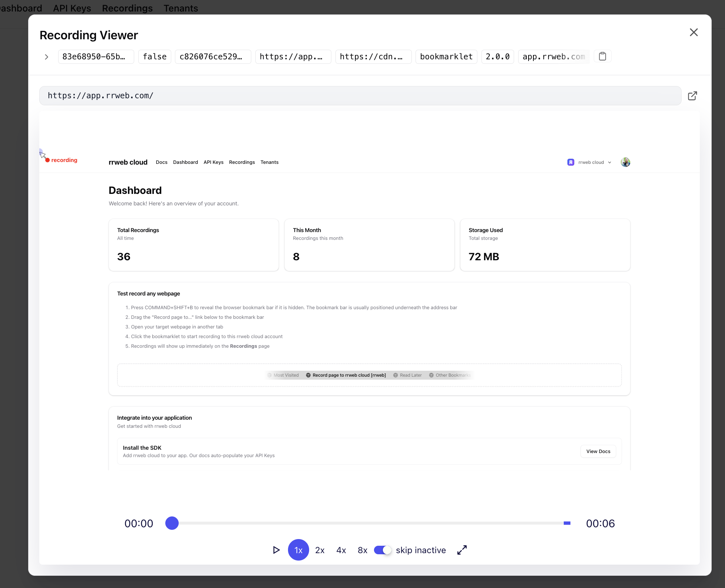725x588 pixels.
Task: Toggle the skip inactive switch
Action: click(382, 550)
